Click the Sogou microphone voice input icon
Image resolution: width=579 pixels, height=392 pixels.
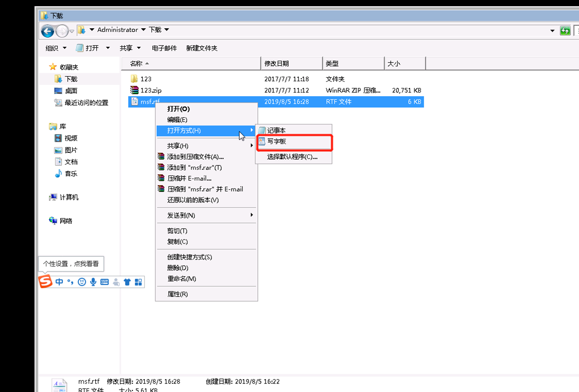(x=93, y=282)
